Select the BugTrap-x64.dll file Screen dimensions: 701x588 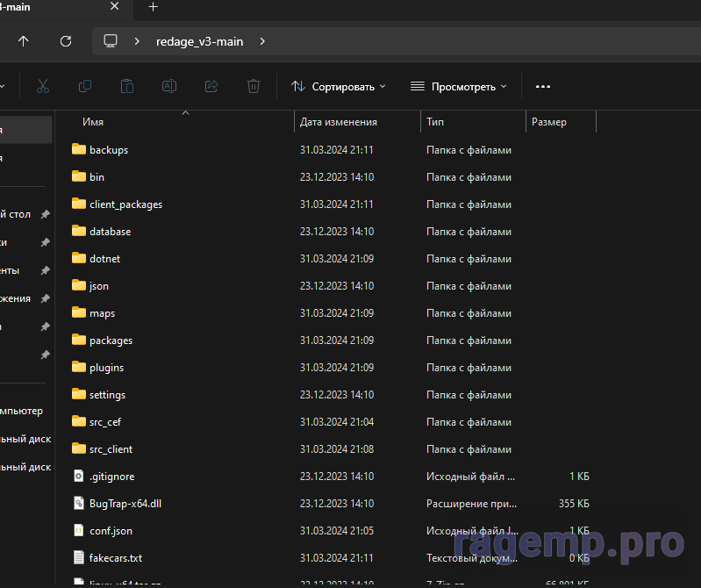tap(125, 504)
